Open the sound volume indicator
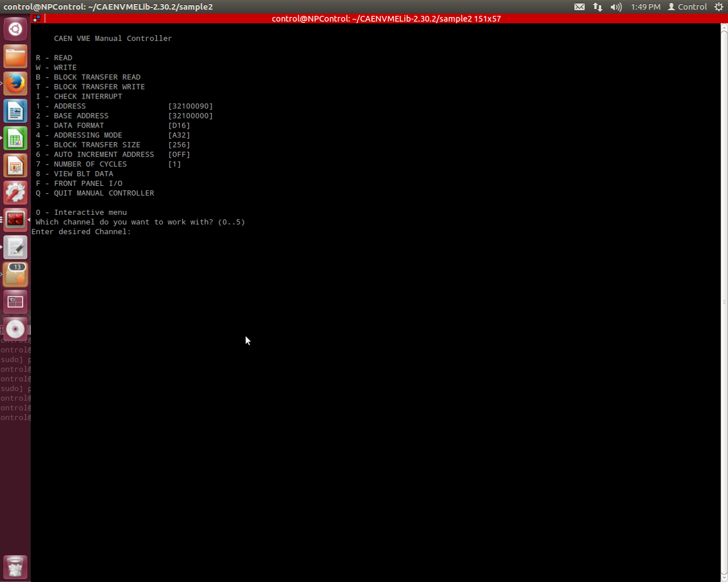This screenshot has height=582, width=728. click(x=616, y=7)
